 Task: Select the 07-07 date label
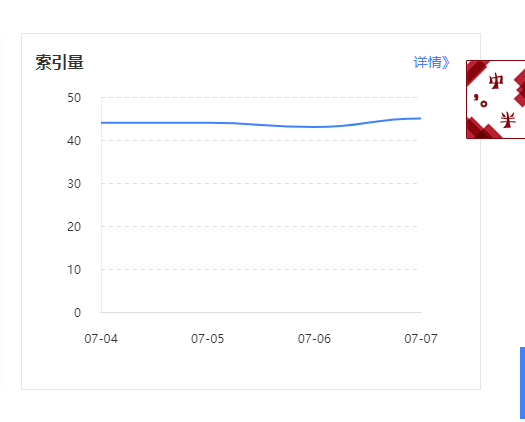pos(421,339)
